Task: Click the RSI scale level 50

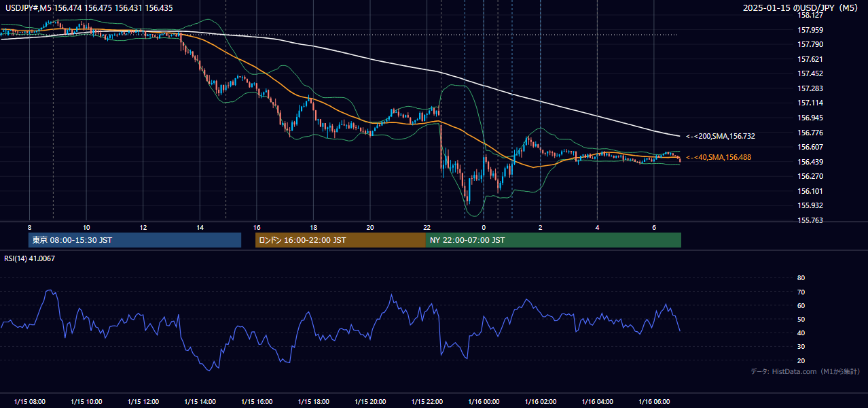Action: tap(801, 319)
